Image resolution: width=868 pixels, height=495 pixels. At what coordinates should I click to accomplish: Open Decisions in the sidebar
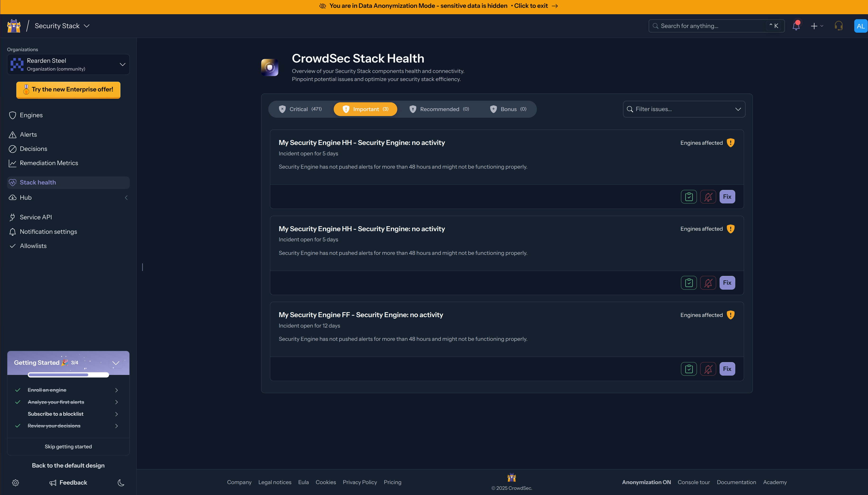point(33,148)
